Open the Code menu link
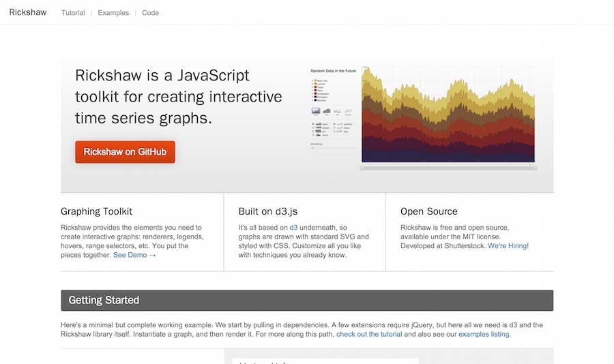This screenshot has width=614, height=364. tap(150, 12)
